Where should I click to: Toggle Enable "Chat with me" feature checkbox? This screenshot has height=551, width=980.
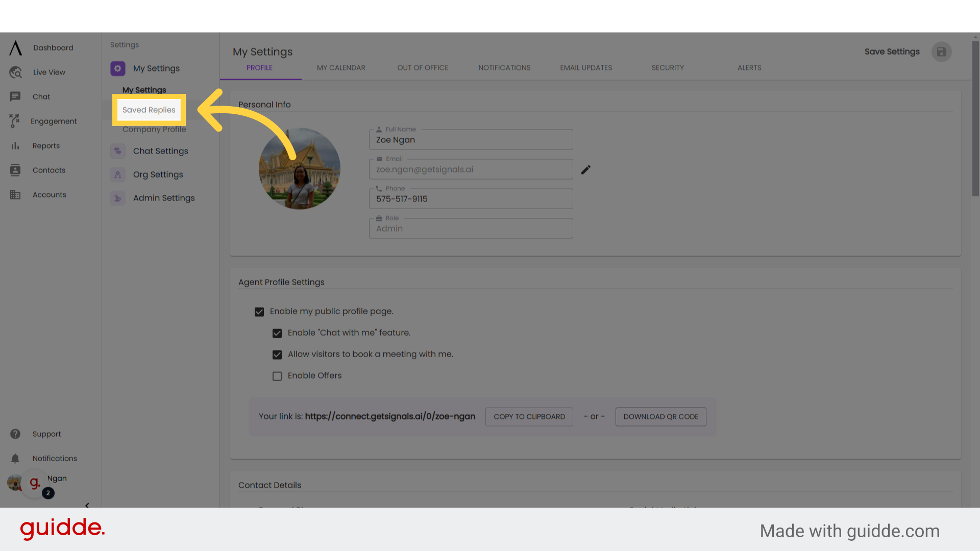[x=277, y=333]
